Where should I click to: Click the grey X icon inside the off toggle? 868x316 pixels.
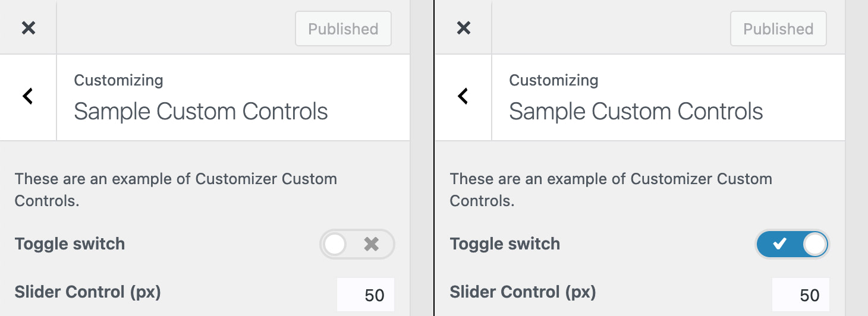point(372,244)
